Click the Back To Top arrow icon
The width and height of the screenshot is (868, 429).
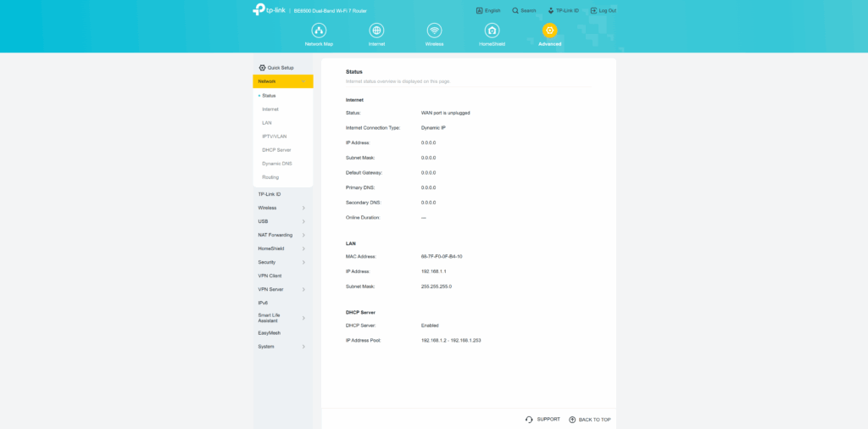tap(572, 420)
